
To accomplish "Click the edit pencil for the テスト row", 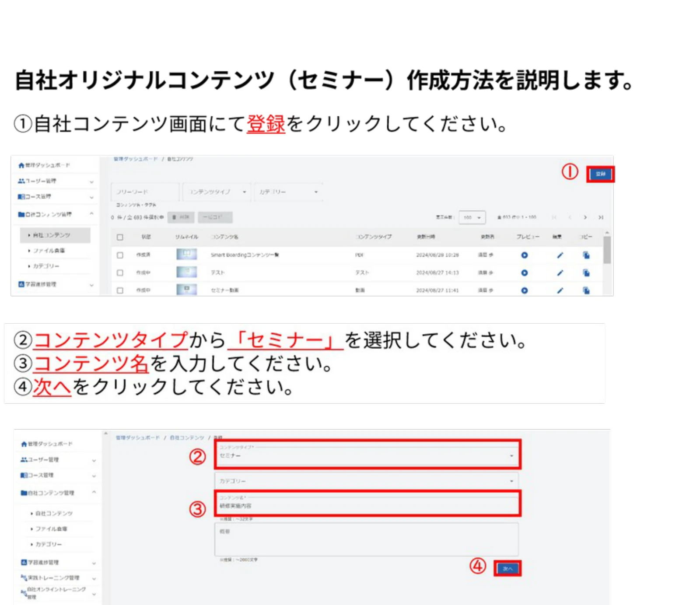I will pos(560,273).
